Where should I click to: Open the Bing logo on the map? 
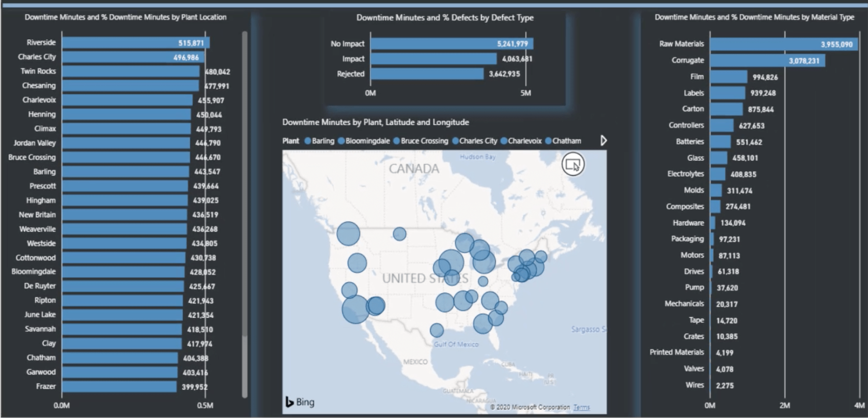(x=300, y=402)
